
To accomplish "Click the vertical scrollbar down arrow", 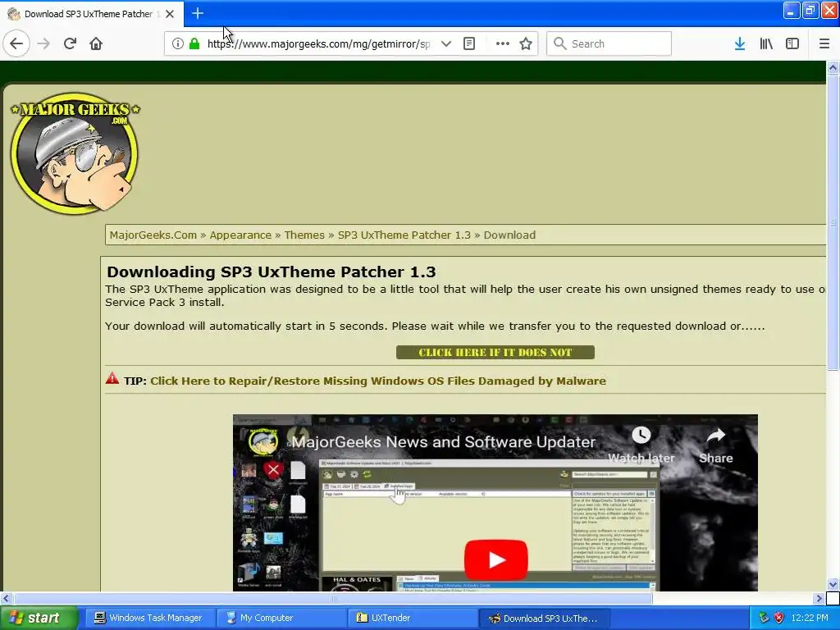I will tap(833, 584).
